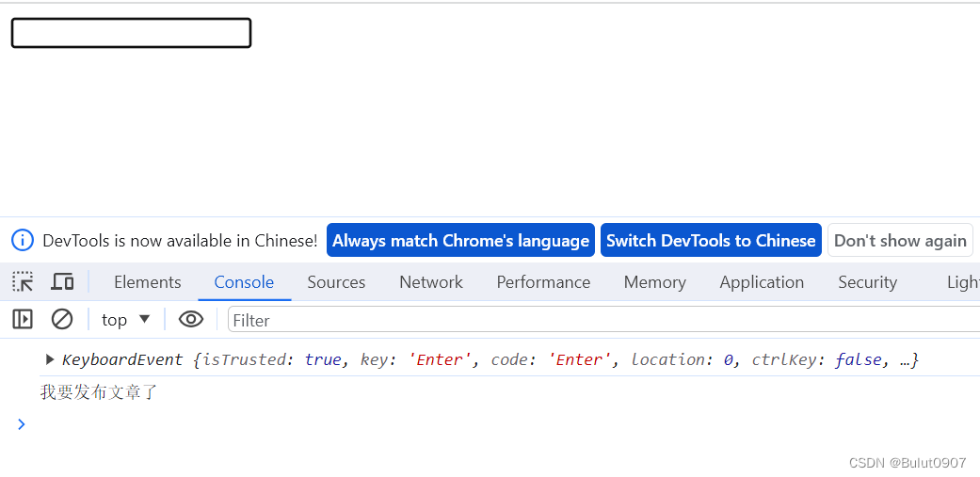The width and height of the screenshot is (980, 477).
Task: Click the page's text input box
Action: [131, 33]
